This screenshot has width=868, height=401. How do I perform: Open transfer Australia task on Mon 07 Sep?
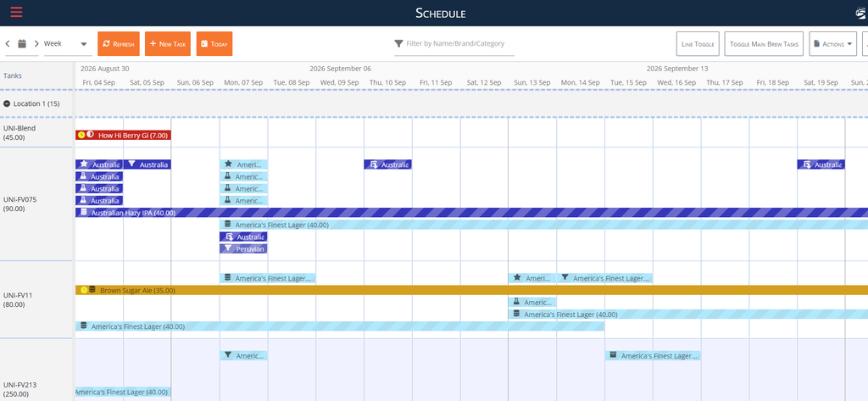[243, 237]
